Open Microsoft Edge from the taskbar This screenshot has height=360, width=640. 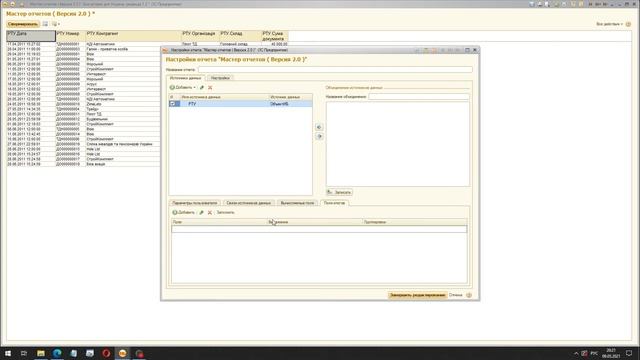pyautogui.click(x=57, y=353)
